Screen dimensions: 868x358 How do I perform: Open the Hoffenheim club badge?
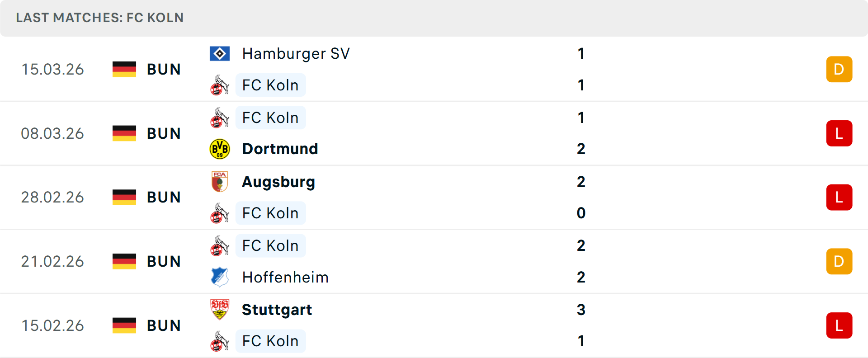tap(220, 277)
